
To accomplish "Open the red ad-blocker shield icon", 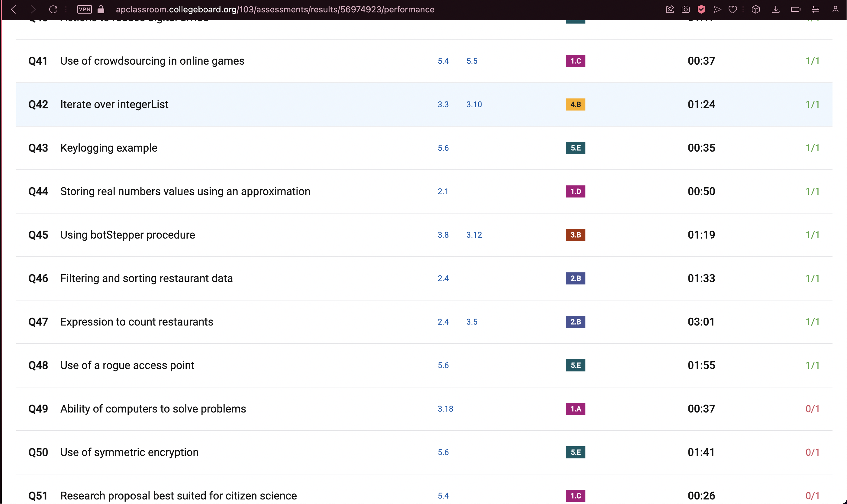I will (701, 9).
